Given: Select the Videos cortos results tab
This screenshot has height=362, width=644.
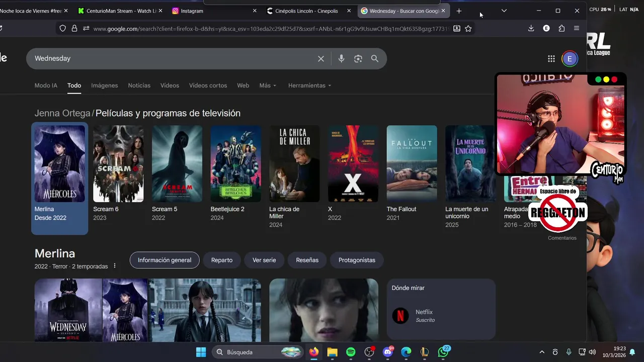Looking at the screenshot, I should coord(208,85).
